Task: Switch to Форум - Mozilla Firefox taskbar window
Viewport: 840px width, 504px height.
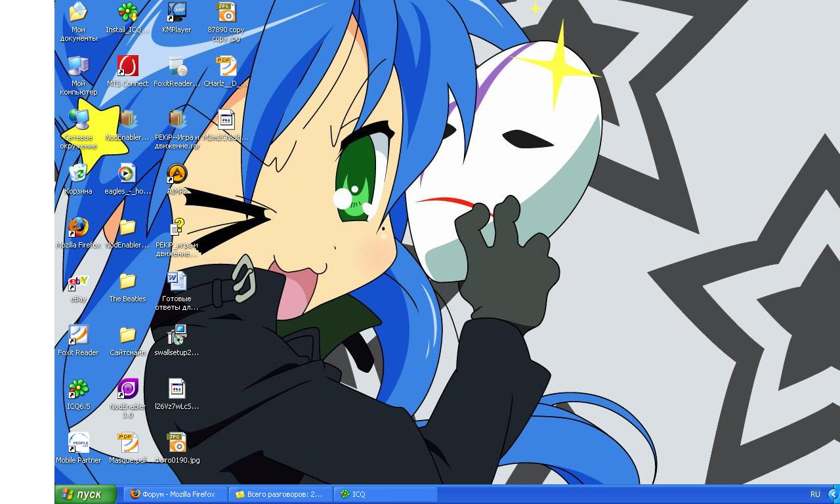Action: pos(176,494)
